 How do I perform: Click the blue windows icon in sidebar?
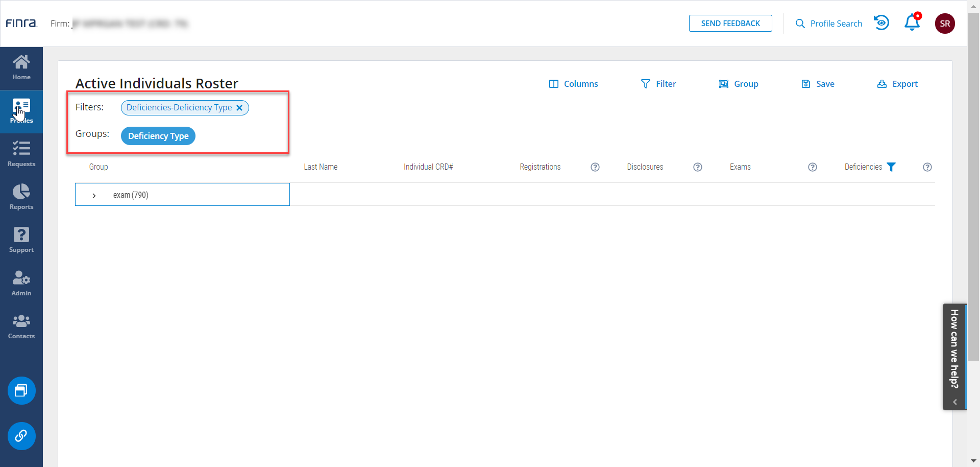tap(21, 391)
